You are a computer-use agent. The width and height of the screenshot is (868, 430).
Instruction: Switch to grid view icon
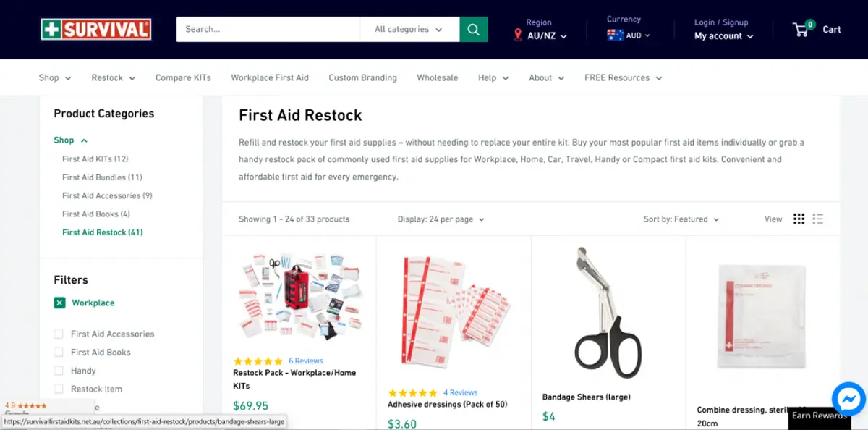click(x=799, y=219)
